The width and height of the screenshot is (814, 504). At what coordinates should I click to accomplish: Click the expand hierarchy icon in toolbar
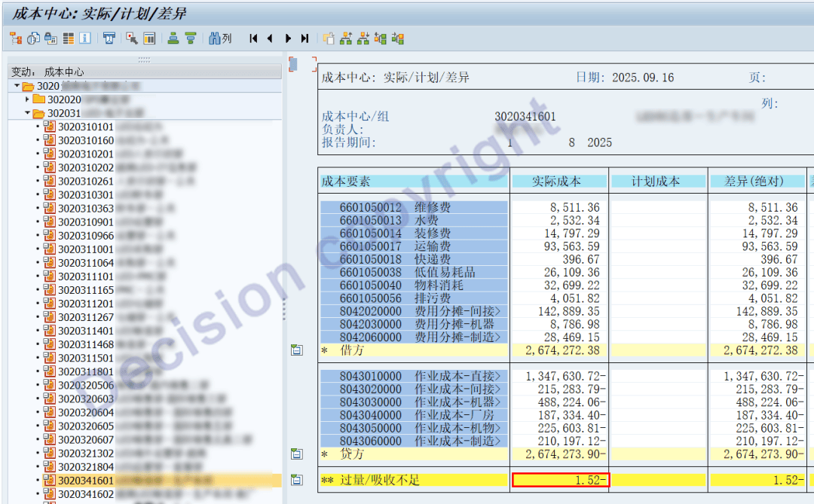click(346, 38)
